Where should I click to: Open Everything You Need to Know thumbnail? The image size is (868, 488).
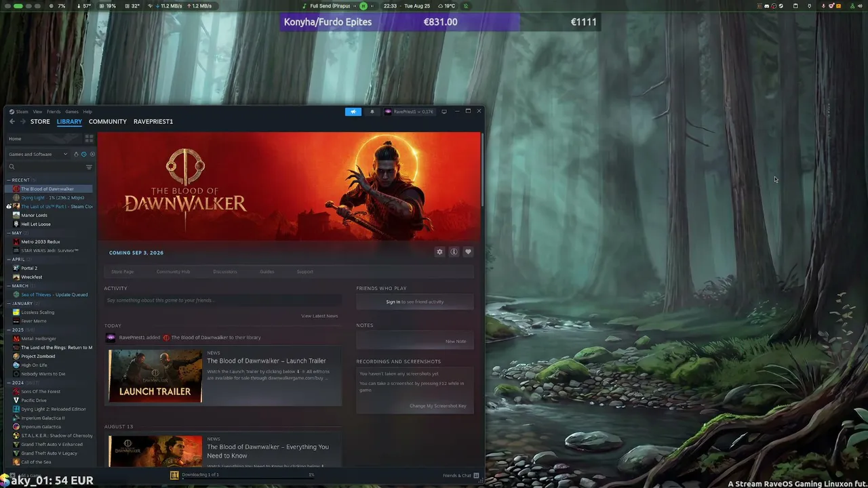(155, 451)
